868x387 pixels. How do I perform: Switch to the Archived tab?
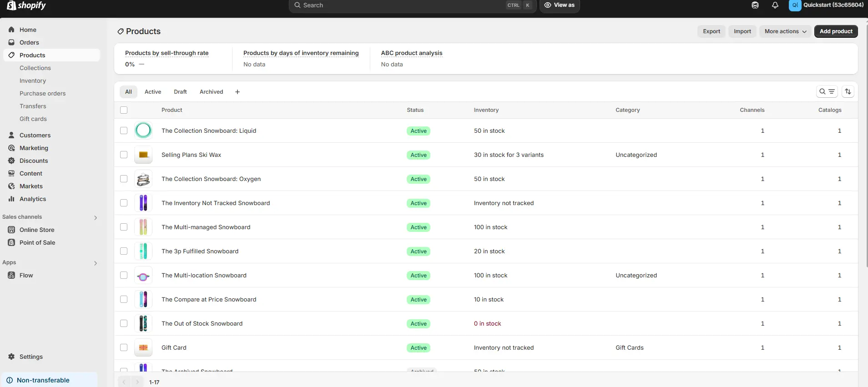[212, 92]
